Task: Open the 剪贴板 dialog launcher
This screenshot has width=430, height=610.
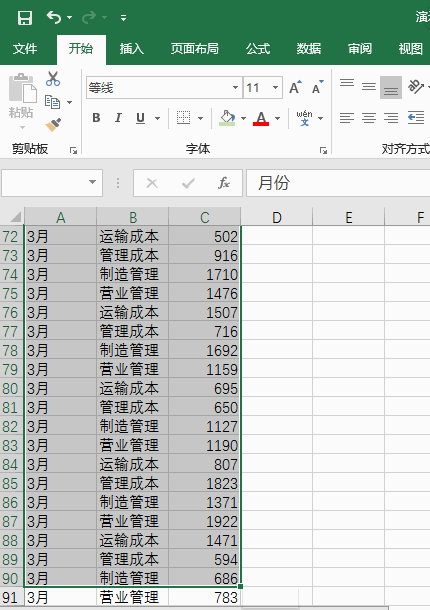Action: (x=73, y=151)
